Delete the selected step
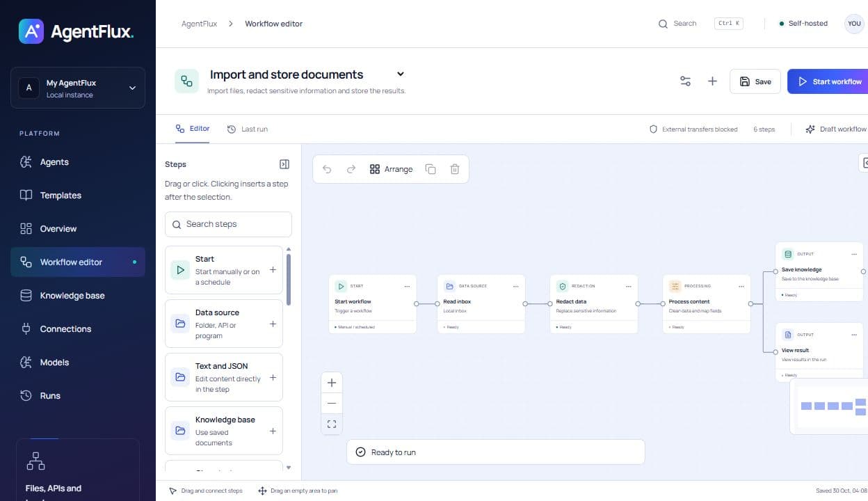The width and height of the screenshot is (868, 501). [x=455, y=169]
